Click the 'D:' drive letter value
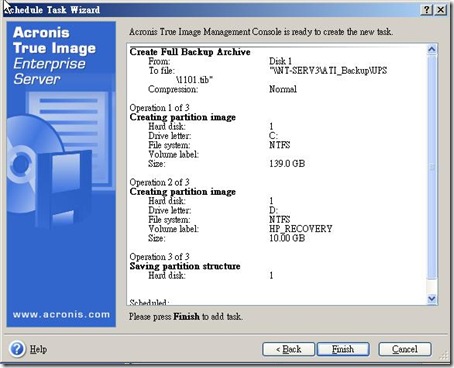454x368 pixels. click(273, 210)
